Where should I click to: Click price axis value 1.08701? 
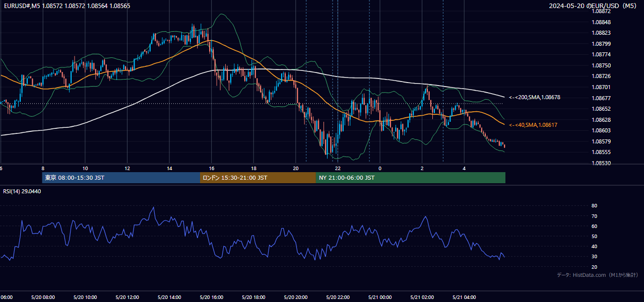(x=601, y=87)
